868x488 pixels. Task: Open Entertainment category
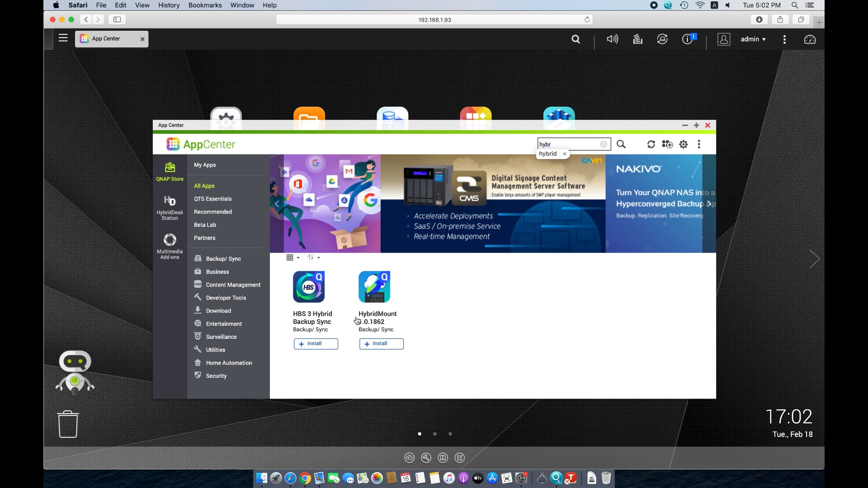pyautogui.click(x=218, y=324)
